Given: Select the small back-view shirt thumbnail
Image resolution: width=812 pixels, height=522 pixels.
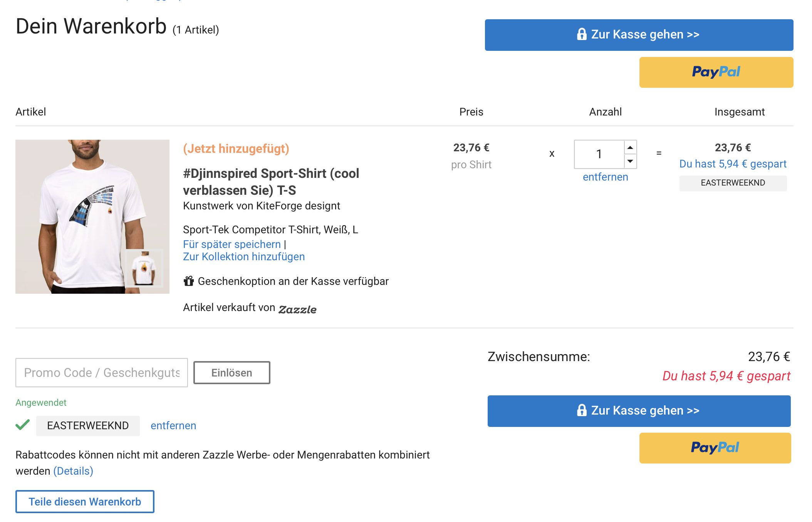Looking at the screenshot, I should tap(145, 268).
